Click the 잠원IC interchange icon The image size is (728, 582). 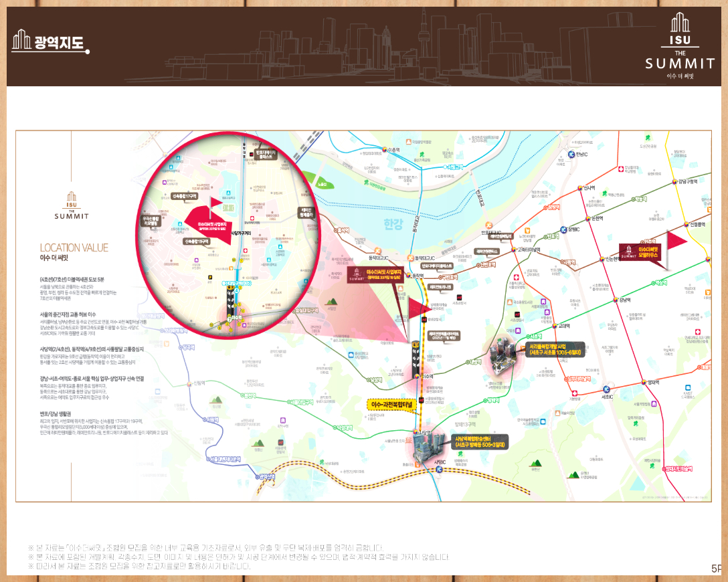pyautogui.click(x=563, y=229)
